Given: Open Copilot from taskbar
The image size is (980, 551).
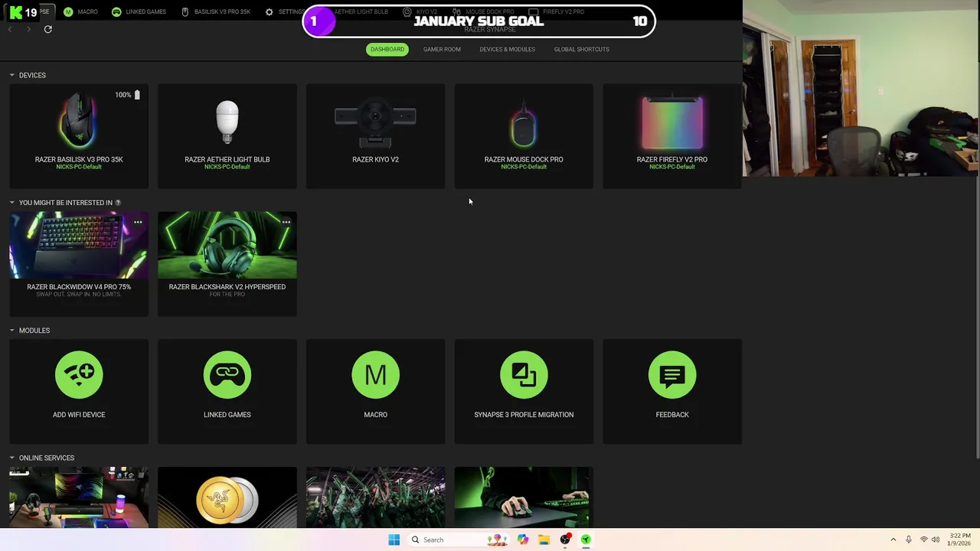Looking at the screenshot, I should coord(522,540).
